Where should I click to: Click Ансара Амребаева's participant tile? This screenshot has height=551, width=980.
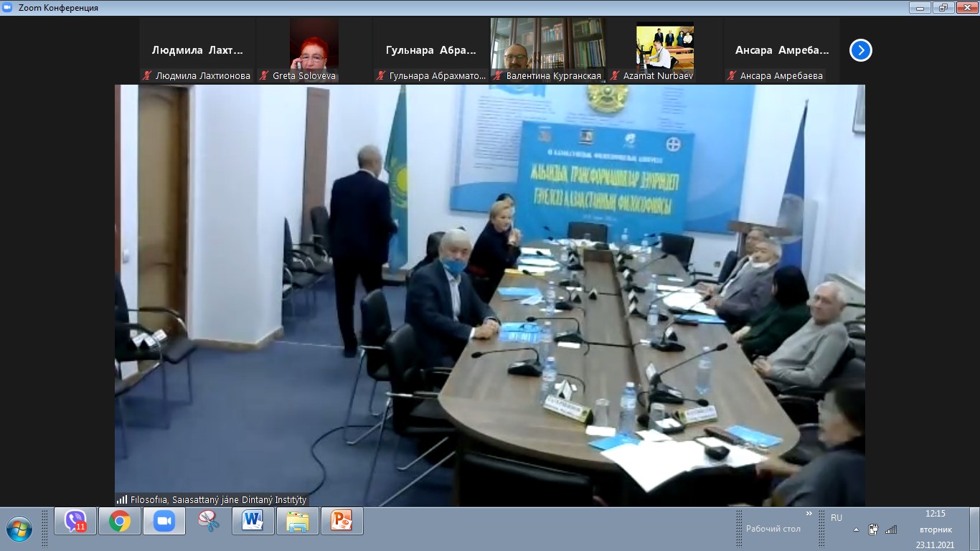781,50
